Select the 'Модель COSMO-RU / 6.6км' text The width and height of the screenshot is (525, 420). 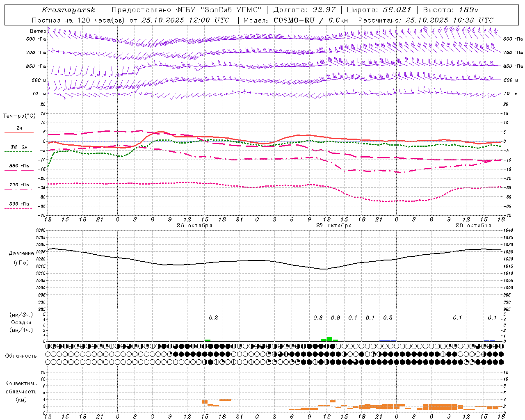pyautogui.click(x=296, y=20)
